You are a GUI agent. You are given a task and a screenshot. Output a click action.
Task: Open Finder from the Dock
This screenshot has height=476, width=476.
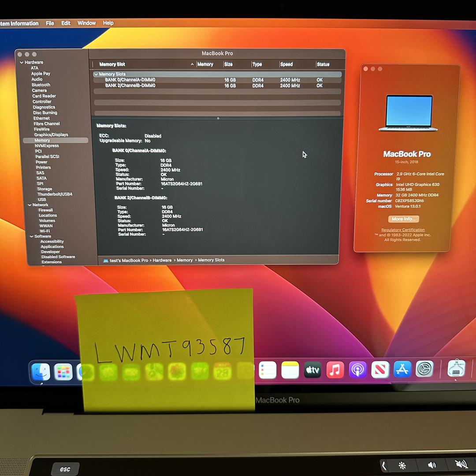click(x=41, y=372)
